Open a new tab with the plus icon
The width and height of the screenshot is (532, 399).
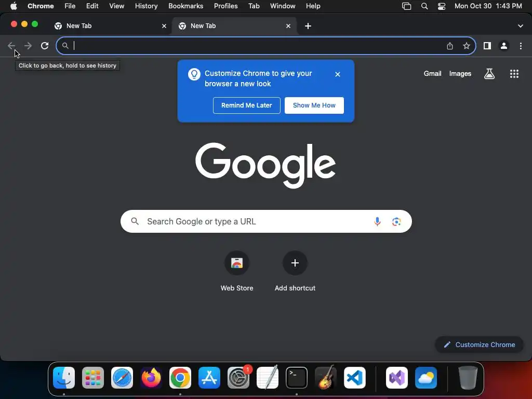pyautogui.click(x=308, y=26)
